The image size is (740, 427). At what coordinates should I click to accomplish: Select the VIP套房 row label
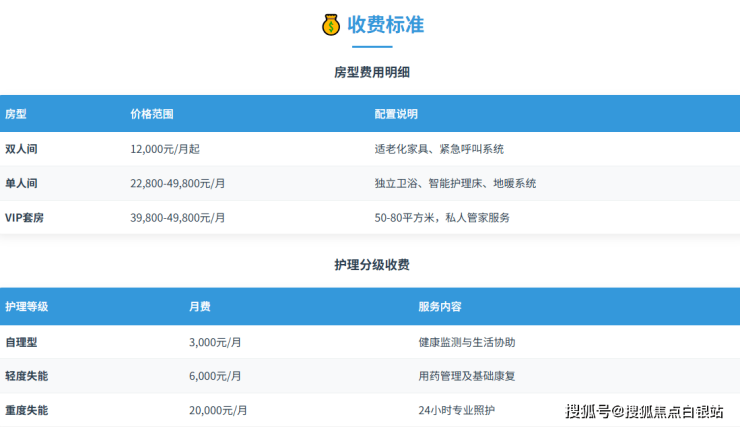click(x=26, y=217)
